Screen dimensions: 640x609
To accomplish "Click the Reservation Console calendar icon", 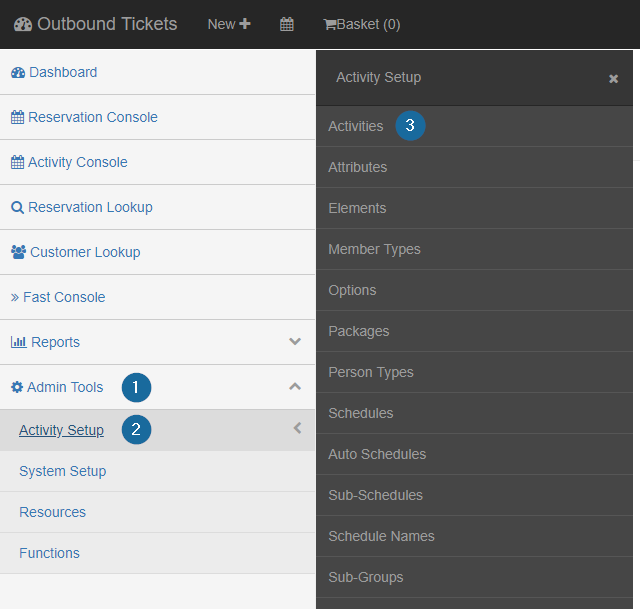I will coord(17,117).
